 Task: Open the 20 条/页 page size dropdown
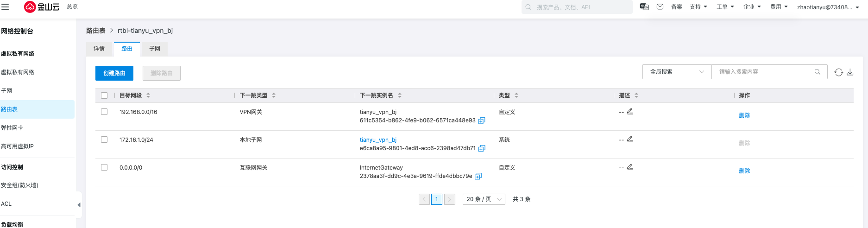pyautogui.click(x=484, y=199)
